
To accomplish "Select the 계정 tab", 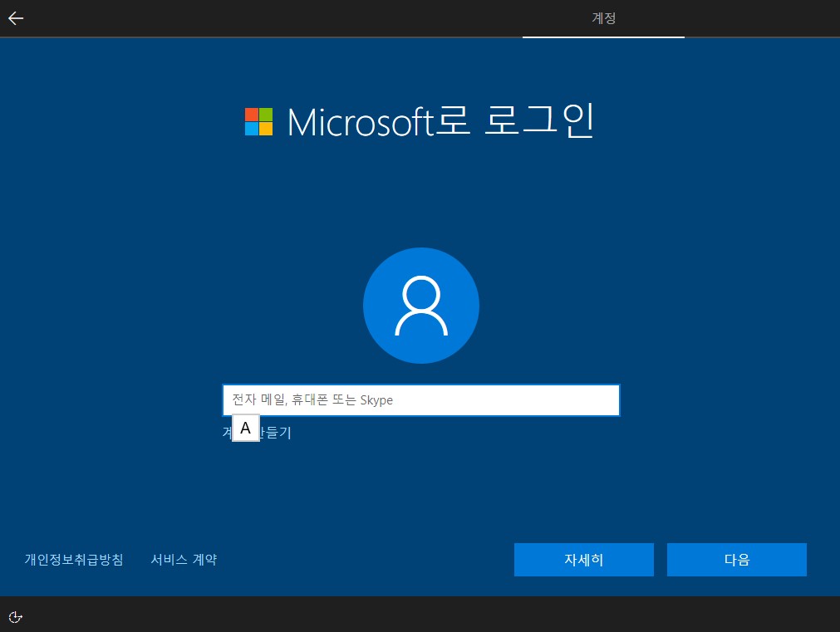I will (604, 18).
